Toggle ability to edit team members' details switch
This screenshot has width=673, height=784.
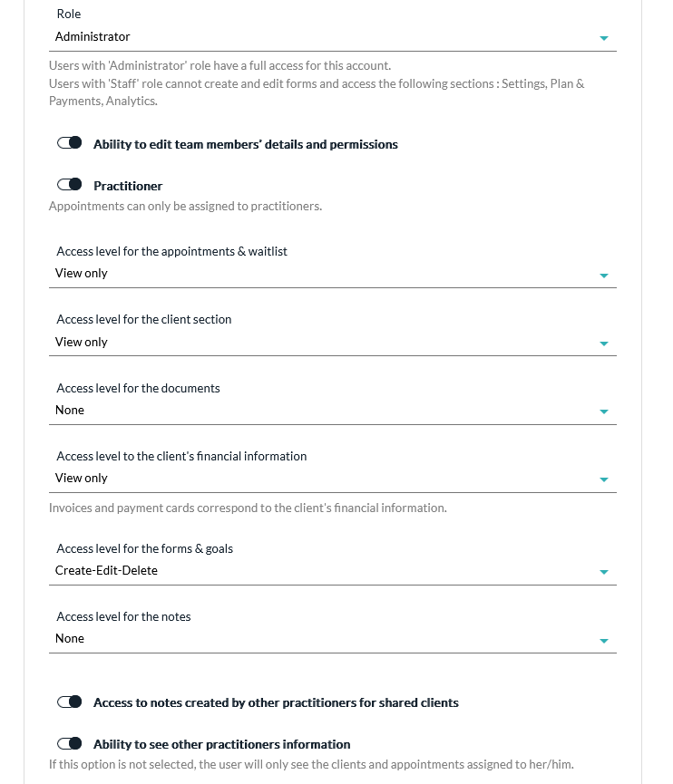(x=70, y=144)
